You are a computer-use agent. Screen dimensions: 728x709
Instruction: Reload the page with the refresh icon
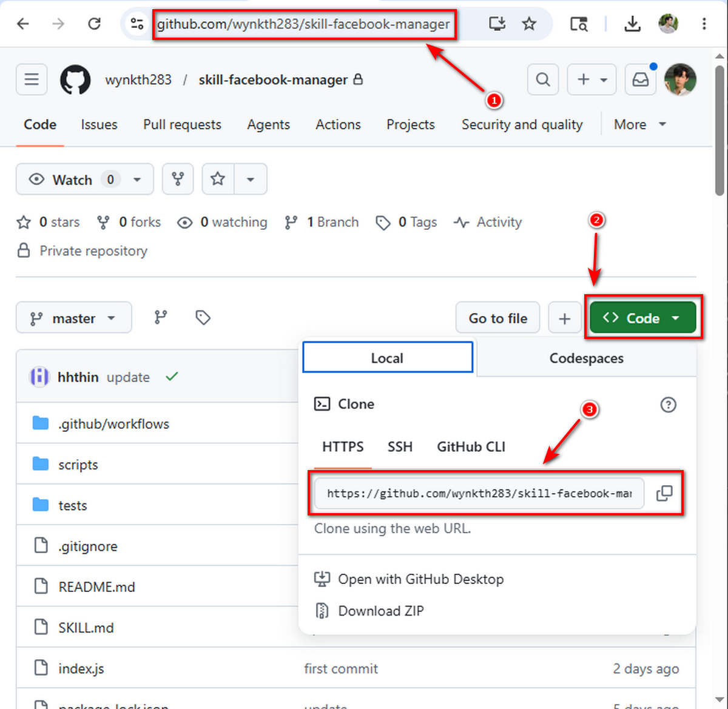pos(94,24)
